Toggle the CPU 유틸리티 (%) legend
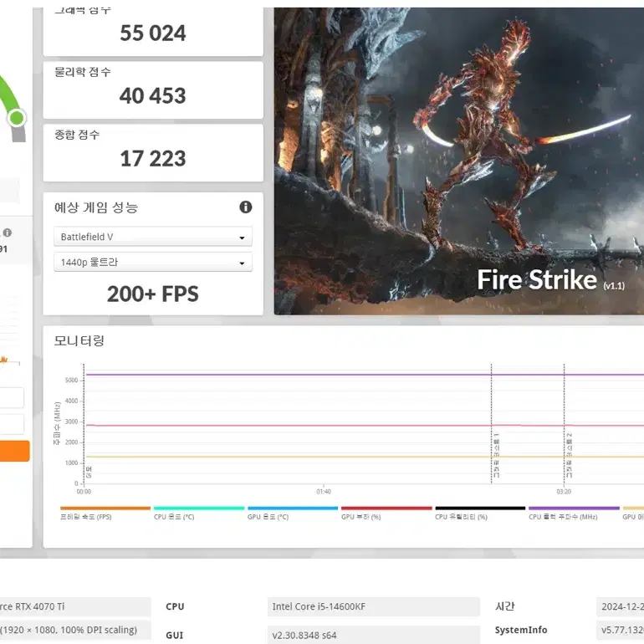This screenshot has height=644, width=644. pyautogui.click(x=480, y=514)
